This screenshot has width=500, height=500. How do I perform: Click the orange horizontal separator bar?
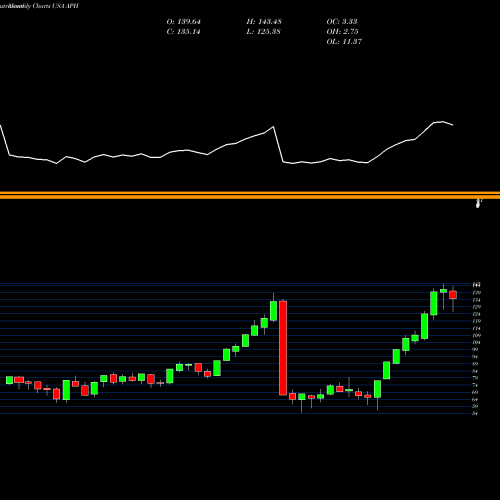tap(250, 195)
